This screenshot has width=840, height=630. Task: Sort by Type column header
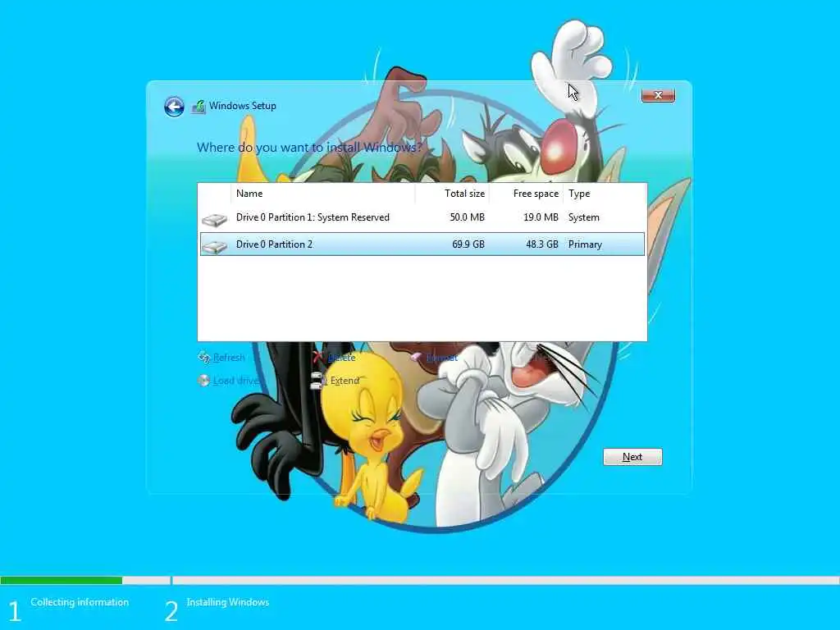click(x=605, y=194)
